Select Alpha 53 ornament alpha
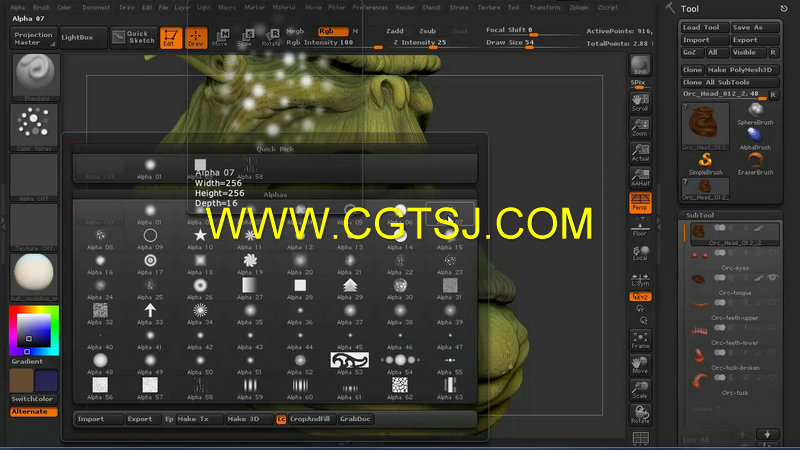The image size is (800, 450). point(350,363)
